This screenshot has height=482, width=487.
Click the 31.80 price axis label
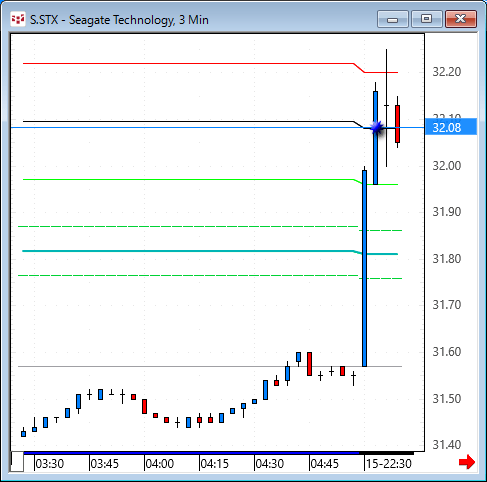(x=447, y=259)
